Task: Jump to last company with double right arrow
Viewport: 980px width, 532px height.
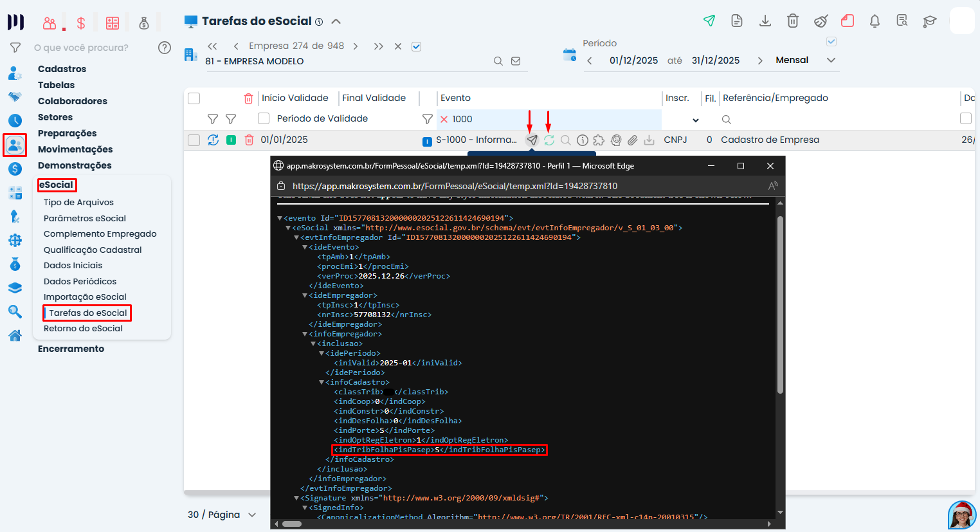Action: (x=379, y=46)
